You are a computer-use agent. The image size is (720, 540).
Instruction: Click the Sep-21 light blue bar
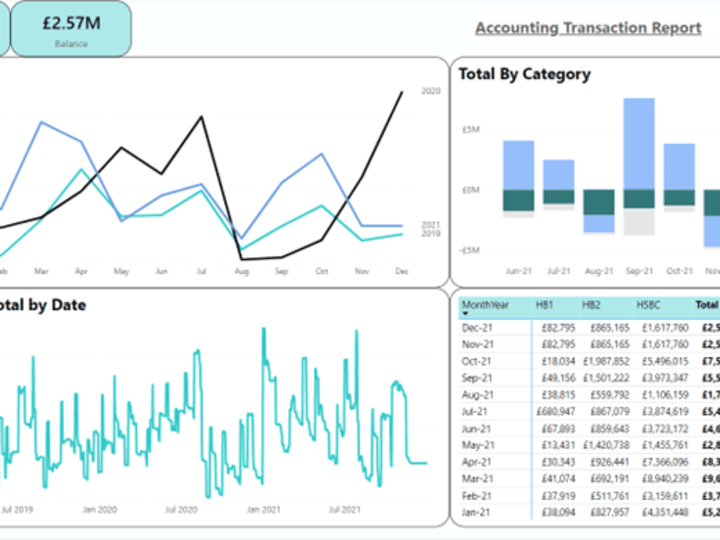(639, 144)
